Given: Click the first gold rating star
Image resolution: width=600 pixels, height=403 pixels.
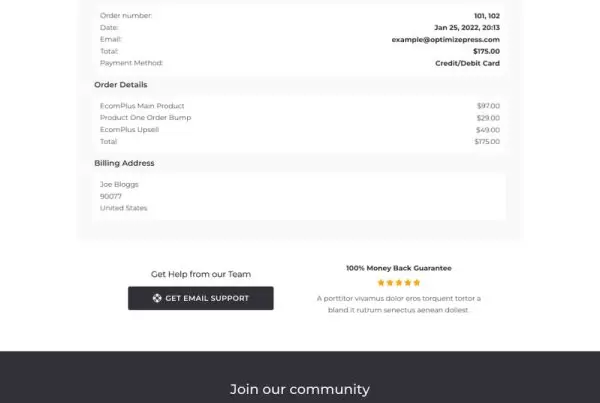Looking at the screenshot, I should point(381,283).
